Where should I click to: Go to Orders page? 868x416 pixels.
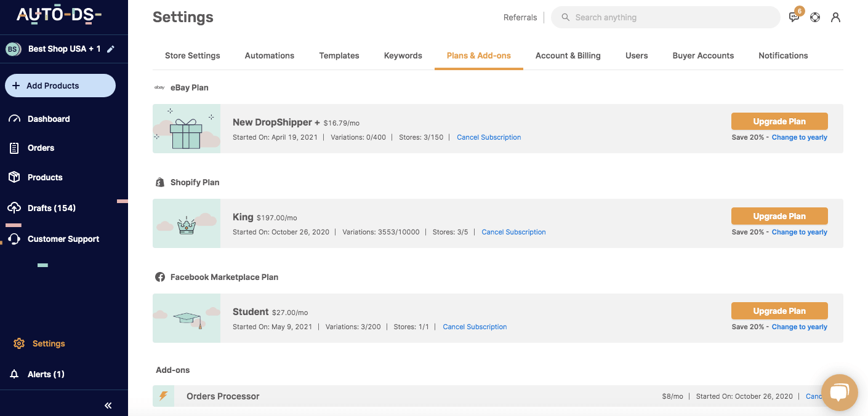click(41, 148)
